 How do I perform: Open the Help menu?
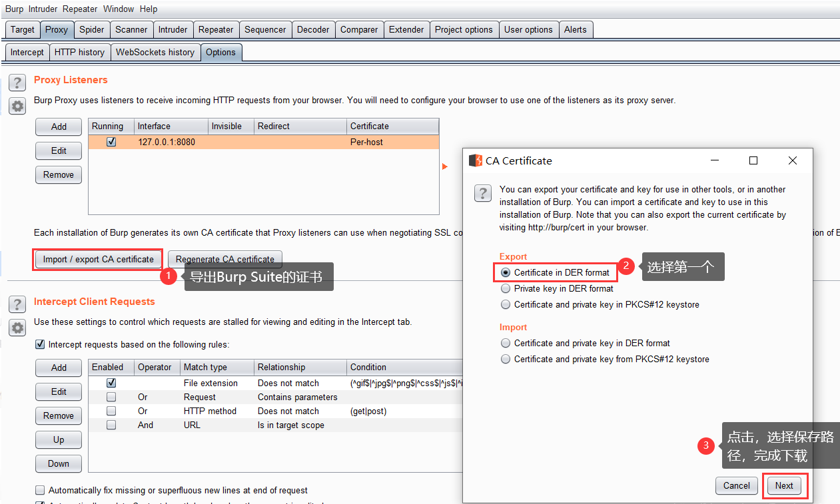[149, 9]
